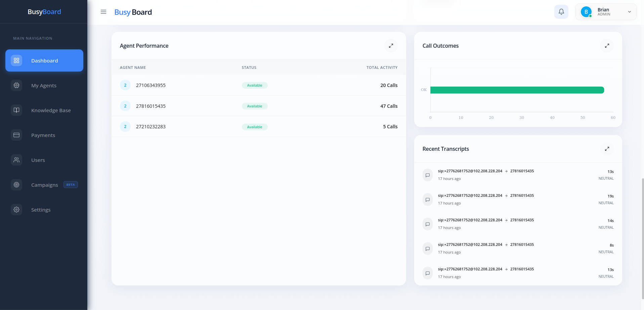The image size is (644, 310).
Task: Click the AGENT NAME column header
Action: (x=133, y=68)
